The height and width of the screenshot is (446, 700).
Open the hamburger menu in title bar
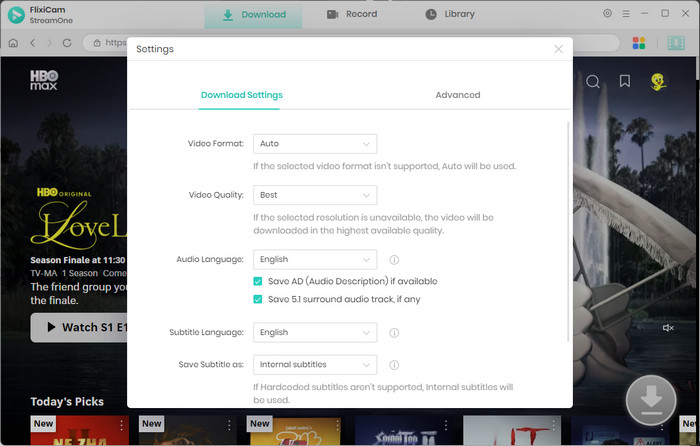[626, 14]
